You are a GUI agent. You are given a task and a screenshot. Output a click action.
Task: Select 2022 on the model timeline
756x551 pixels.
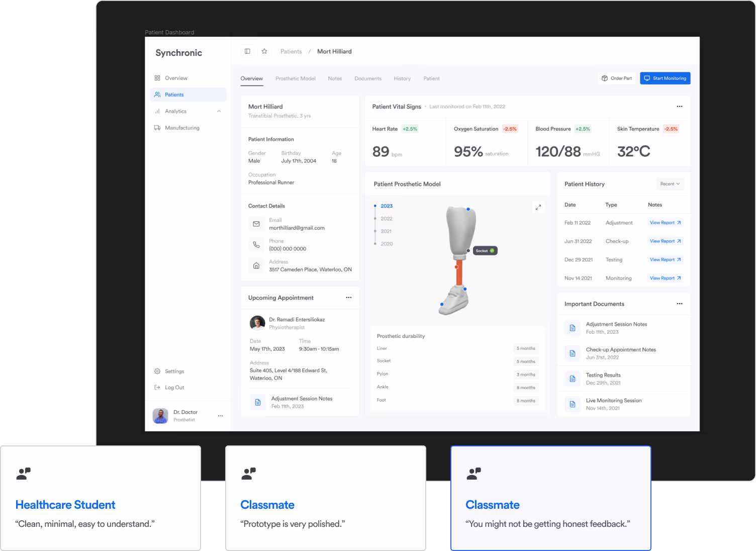387,219
